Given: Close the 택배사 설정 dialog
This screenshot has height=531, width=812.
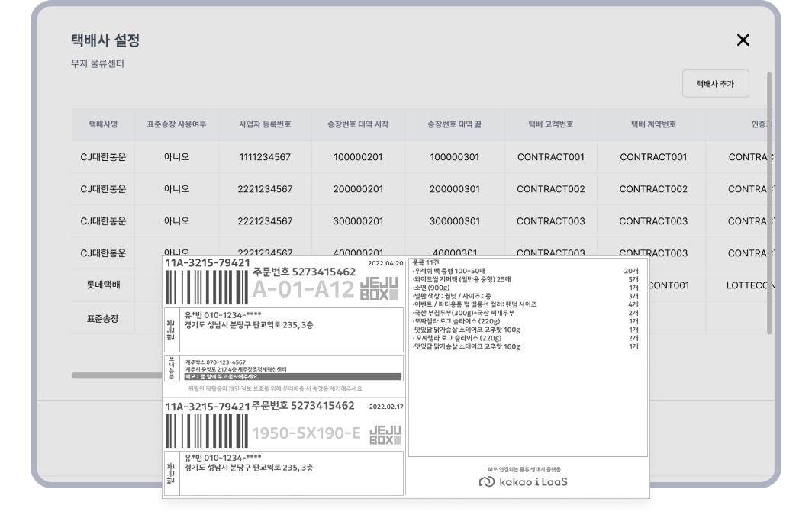Looking at the screenshot, I should point(743,40).
